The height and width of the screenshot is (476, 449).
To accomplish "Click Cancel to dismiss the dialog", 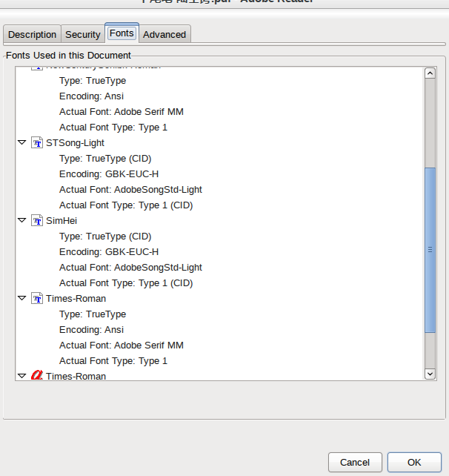I will (x=355, y=462).
